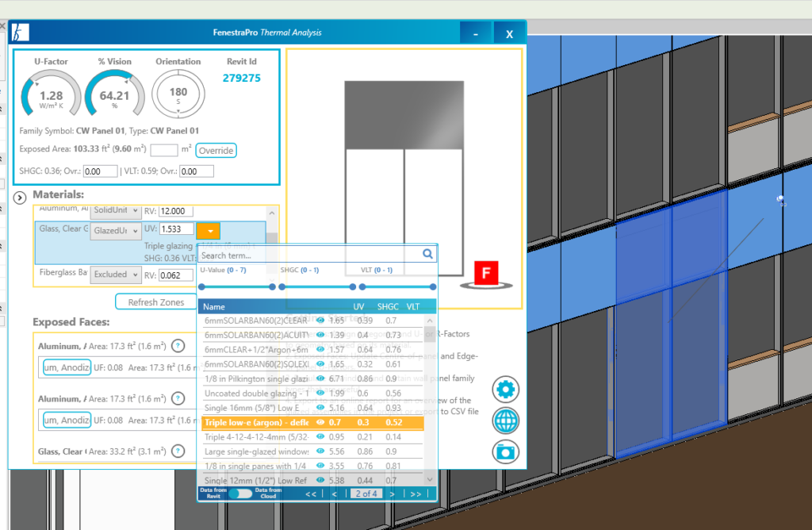Click the curtain wall panel preview image

coord(404,179)
